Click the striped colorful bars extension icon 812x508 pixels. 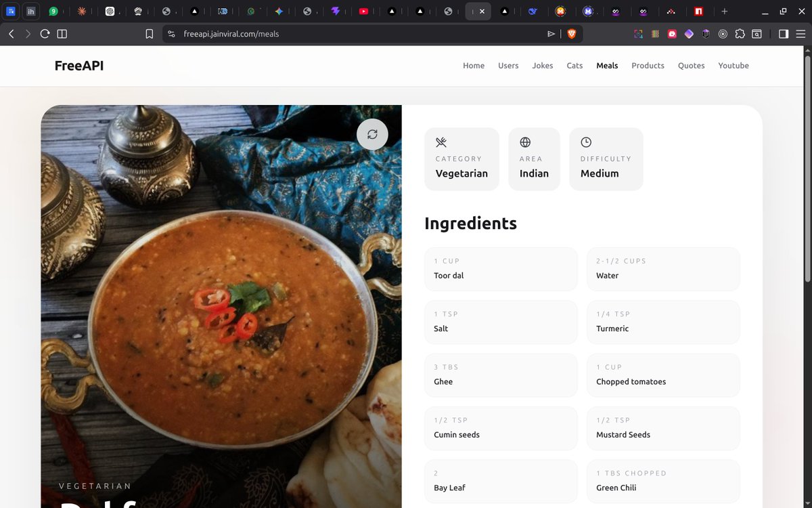pos(655,34)
